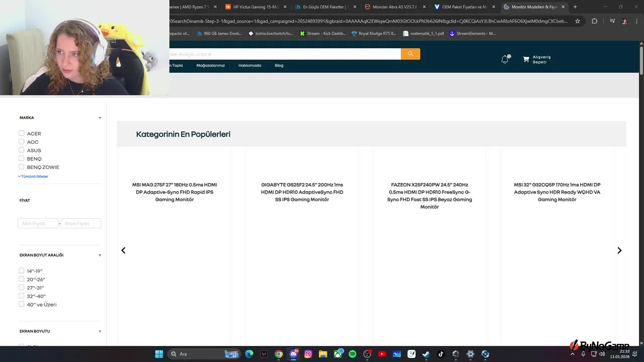Open the Settings gear in the taskbar
Image resolution: width=644 pixels, height=362 pixels.
click(470, 354)
